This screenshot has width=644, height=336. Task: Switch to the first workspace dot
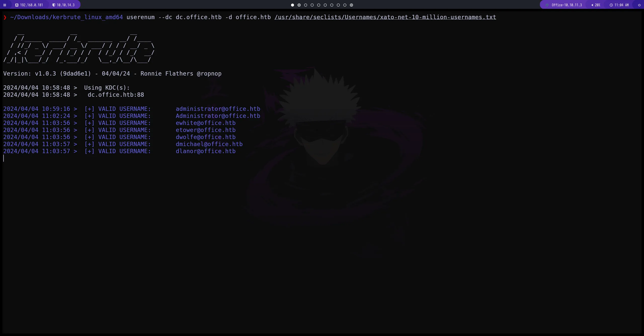[x=292, y=5]
